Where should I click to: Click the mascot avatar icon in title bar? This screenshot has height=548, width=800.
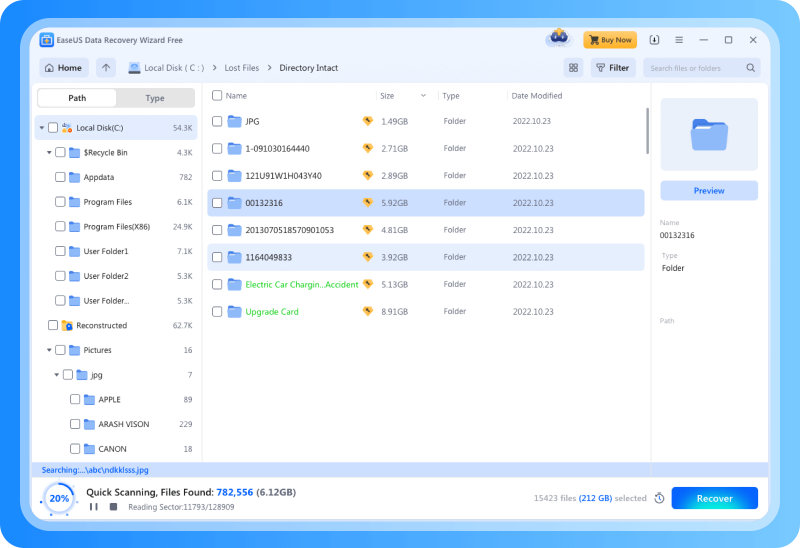tap(558, 39)
